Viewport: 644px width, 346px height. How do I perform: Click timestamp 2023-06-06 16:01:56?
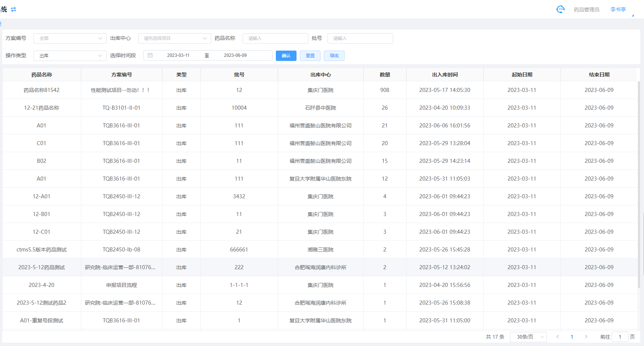[445, 126]
